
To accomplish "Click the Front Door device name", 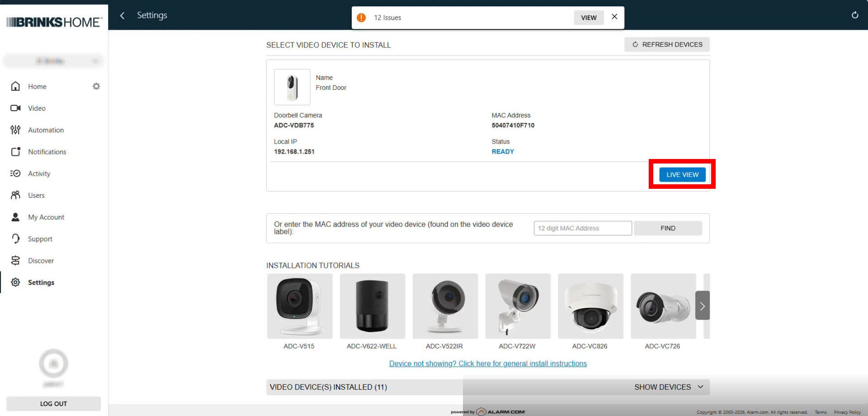I will point(331,88).
